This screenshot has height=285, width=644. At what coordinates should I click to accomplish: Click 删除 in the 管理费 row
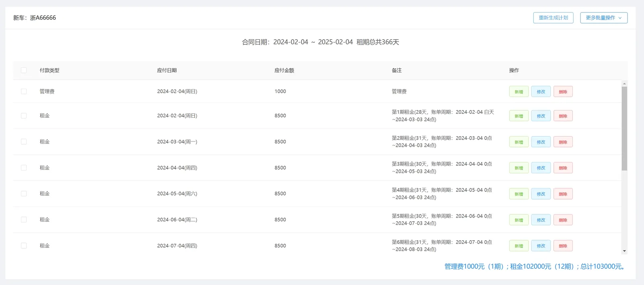563,92
